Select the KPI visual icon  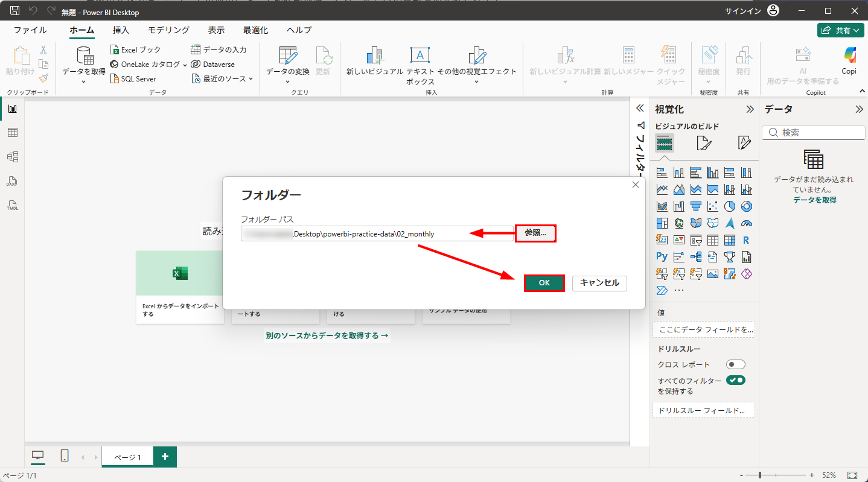pos(678,240)
